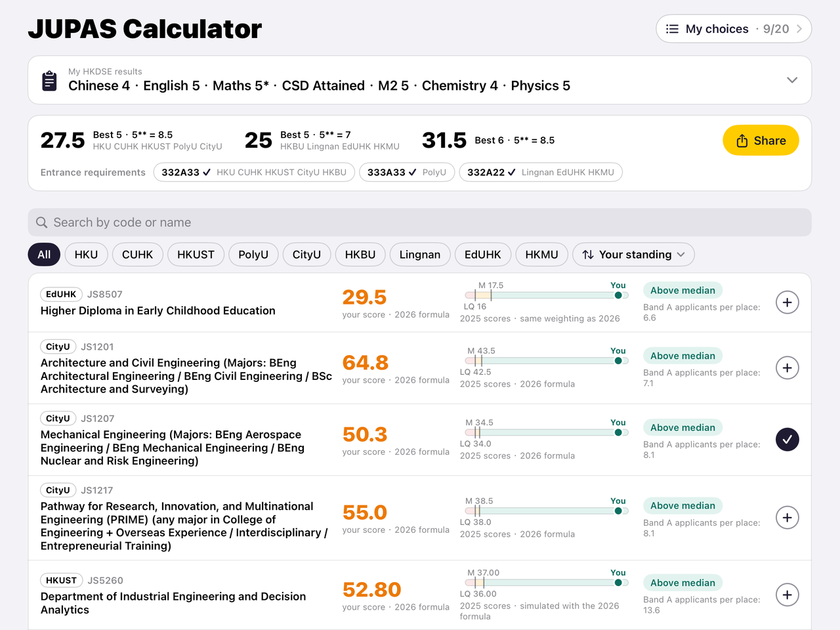840x630 pixels.
Task: Open the My choices list
Action: click(x=734, y=29)
